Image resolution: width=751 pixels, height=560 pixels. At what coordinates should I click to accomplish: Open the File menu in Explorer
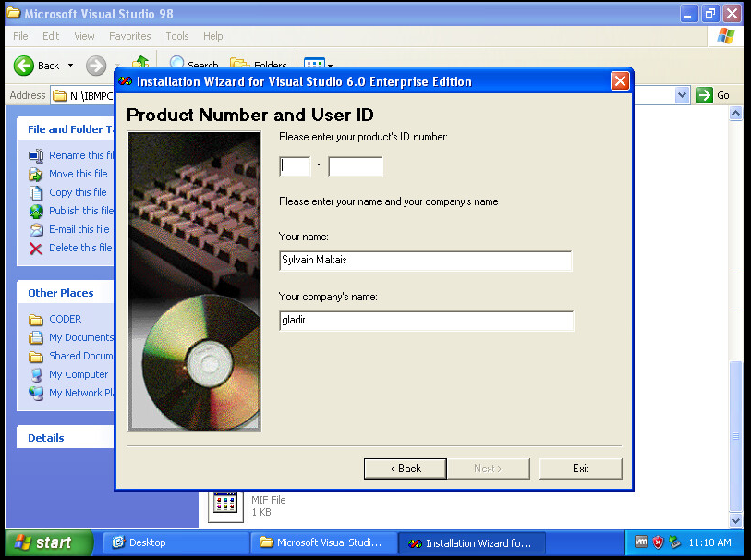click(x=20, y=36)
